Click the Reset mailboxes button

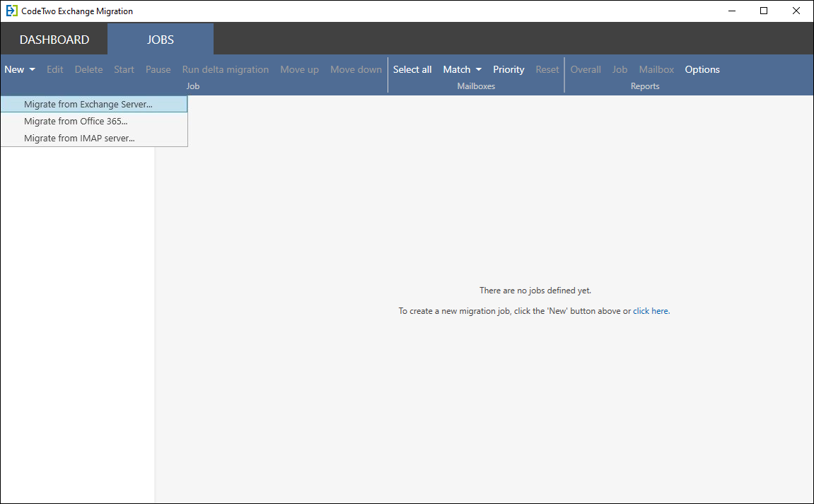[547, 69]
